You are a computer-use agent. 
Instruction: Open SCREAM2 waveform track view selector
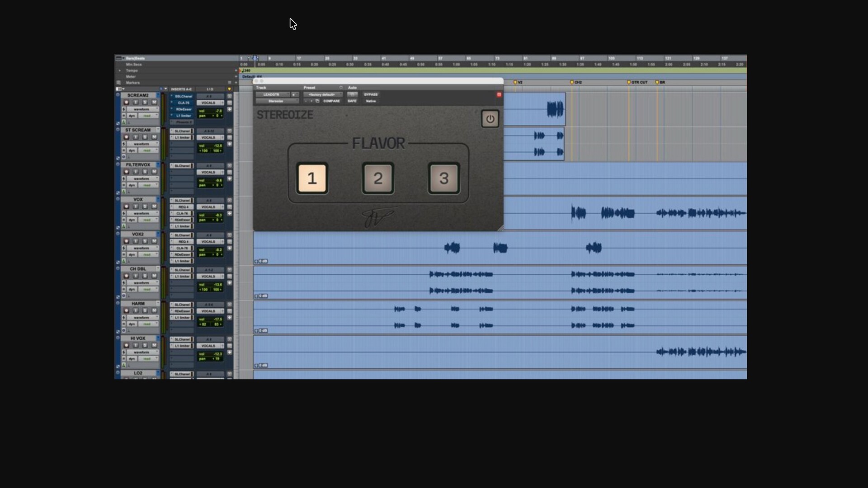point(142,109)
